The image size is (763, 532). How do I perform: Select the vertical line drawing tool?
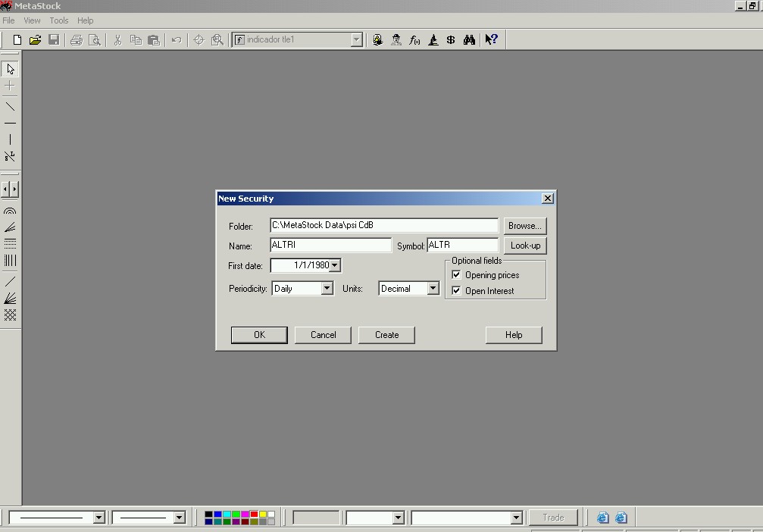pos(10,139)
